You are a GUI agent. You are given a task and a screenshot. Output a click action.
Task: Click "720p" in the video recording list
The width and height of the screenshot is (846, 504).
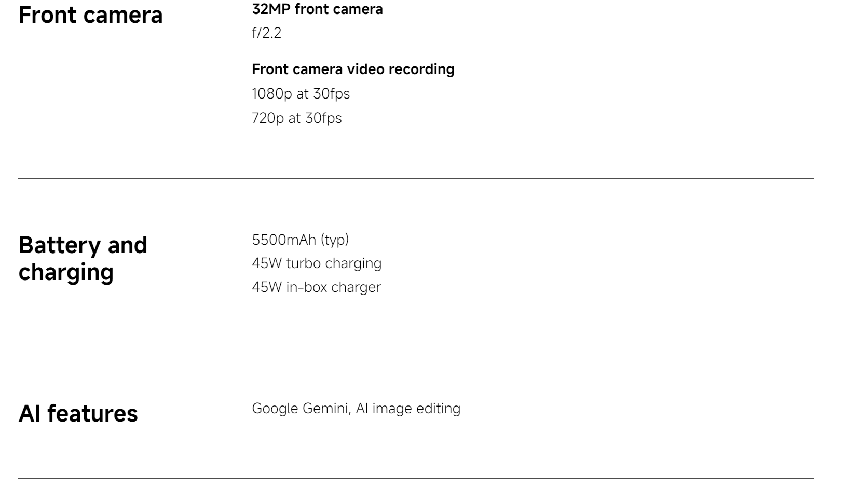pos(268,118)
